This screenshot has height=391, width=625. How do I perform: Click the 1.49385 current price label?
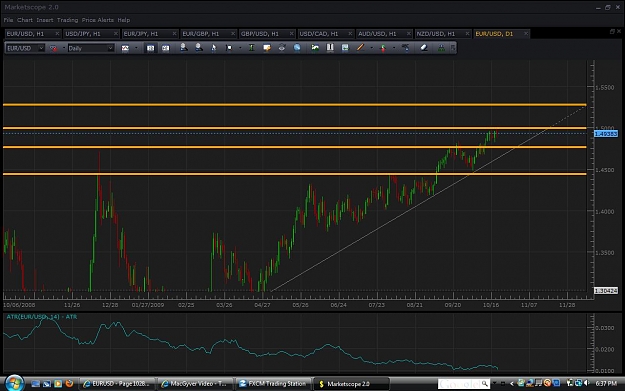[x=606, y=134]
